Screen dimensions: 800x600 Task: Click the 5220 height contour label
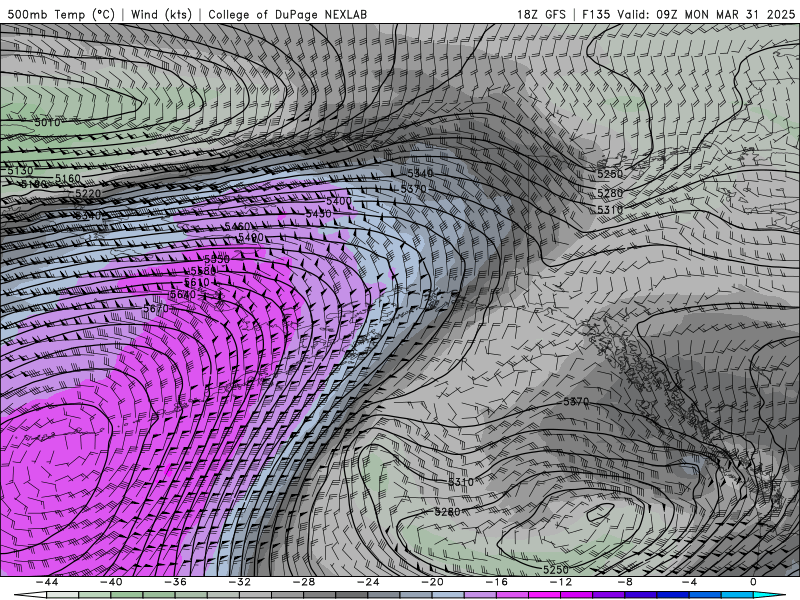pyautogui.click(x=88, y=193)
